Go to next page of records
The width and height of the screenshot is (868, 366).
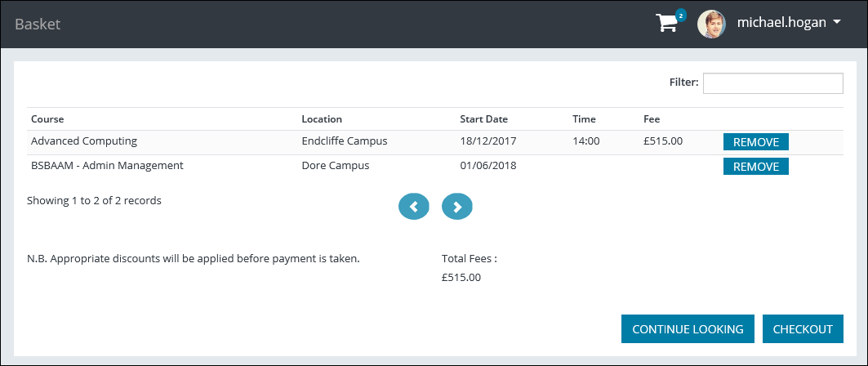[457, 207]
